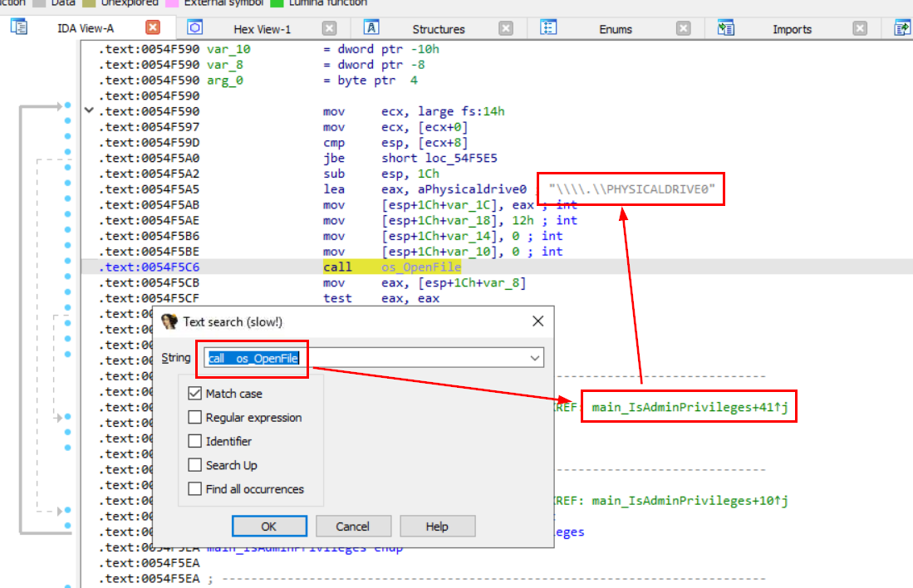The width and height of the screenshot is (913, 588).
Task: Collapse the function at address 0054F590
Action: [89, 111]
